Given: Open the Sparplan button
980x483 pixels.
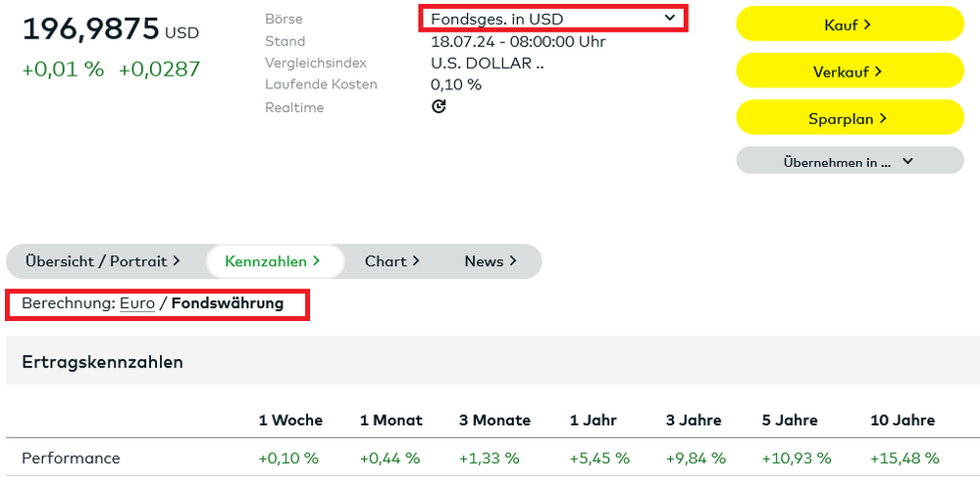Looking at the screenshot, I should pyautogui.click(x=850, y=118).
